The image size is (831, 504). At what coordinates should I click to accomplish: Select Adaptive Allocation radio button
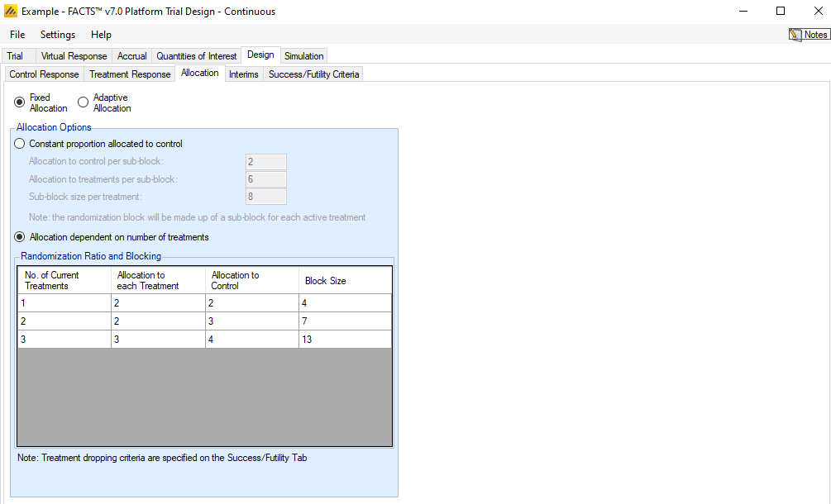click(83, 102)
